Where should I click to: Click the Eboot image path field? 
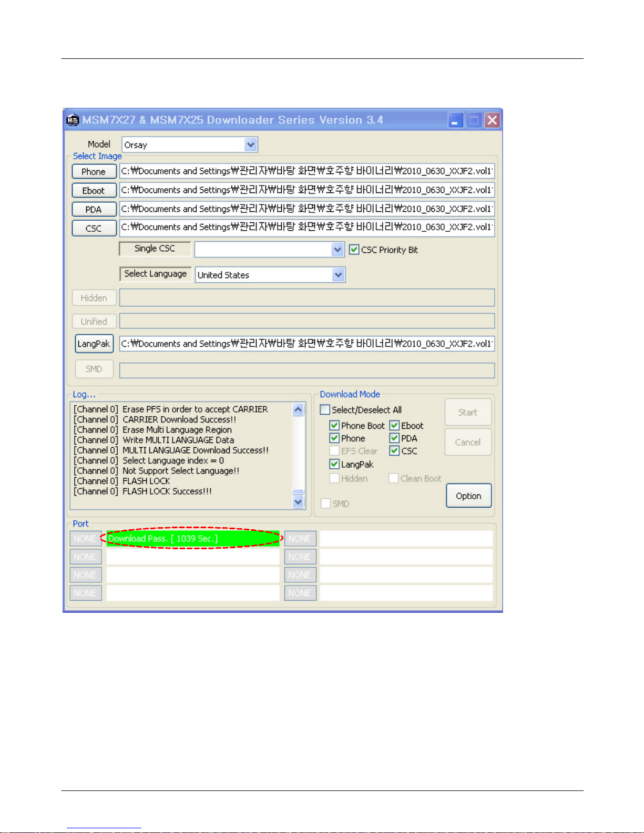[307, 190]
